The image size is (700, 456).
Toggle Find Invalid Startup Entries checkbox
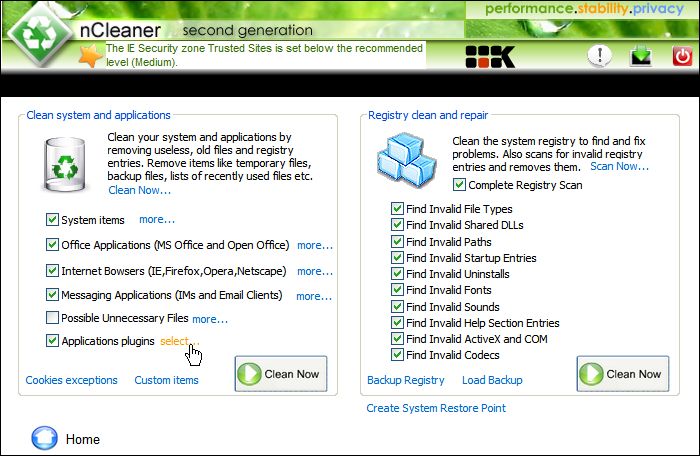[x=397, y=258]
